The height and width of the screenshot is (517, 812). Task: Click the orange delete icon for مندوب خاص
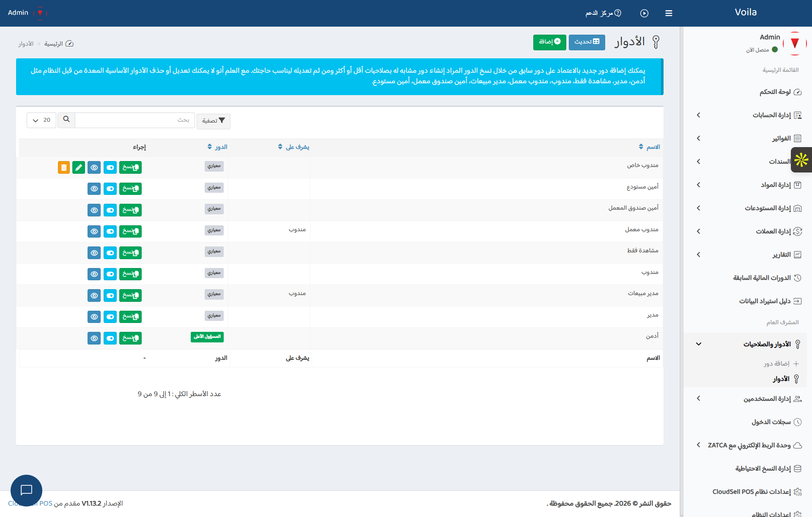pos(64,167)
